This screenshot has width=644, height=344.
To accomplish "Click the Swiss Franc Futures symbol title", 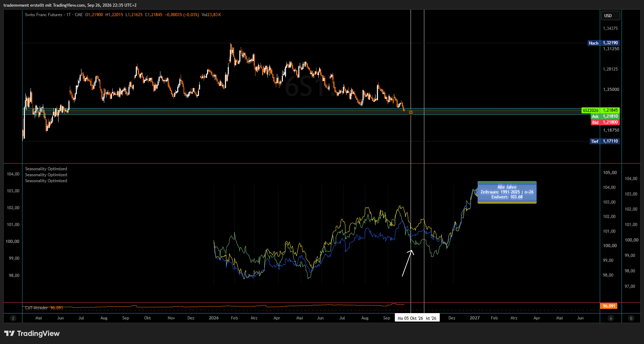I will tap(44, 15).
